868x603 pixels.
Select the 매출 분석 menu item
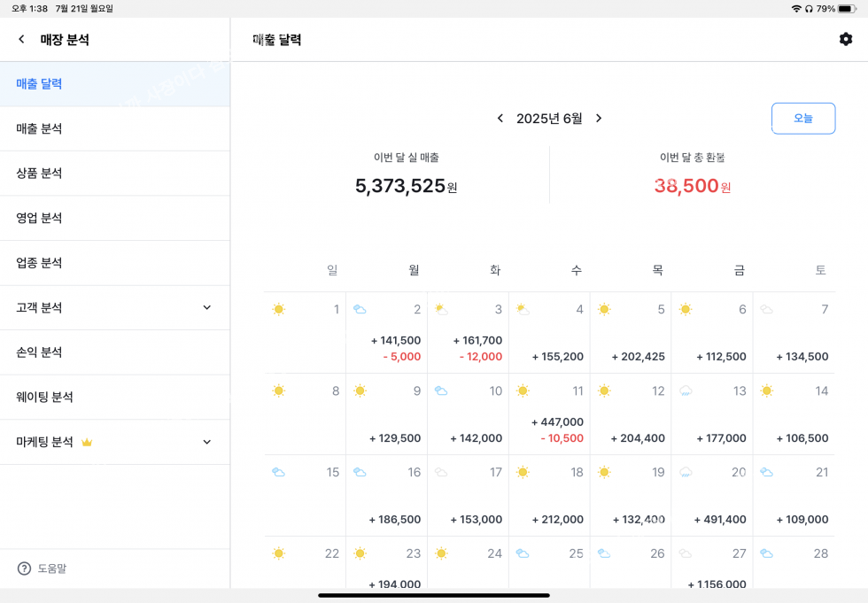tap(115, 129)
